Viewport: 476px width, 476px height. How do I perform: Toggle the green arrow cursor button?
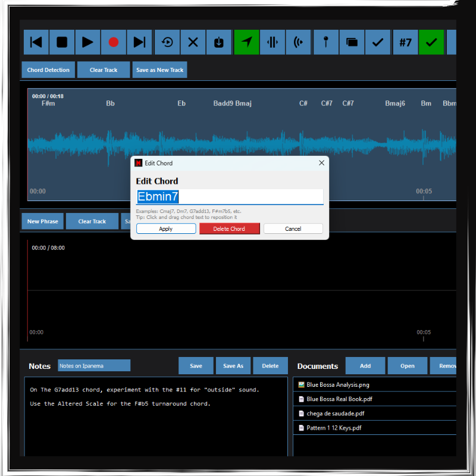(246, 42)
